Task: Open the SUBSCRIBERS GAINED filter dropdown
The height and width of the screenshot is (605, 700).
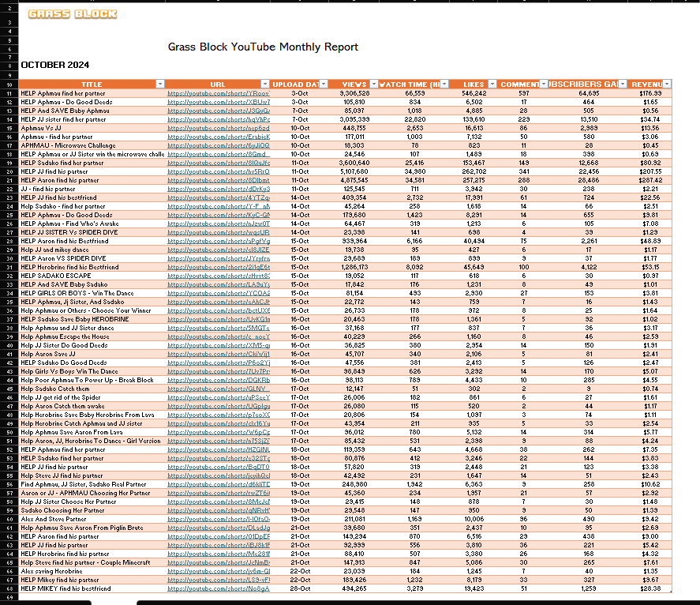Action: pyautogui.click(x=623, y=84)
